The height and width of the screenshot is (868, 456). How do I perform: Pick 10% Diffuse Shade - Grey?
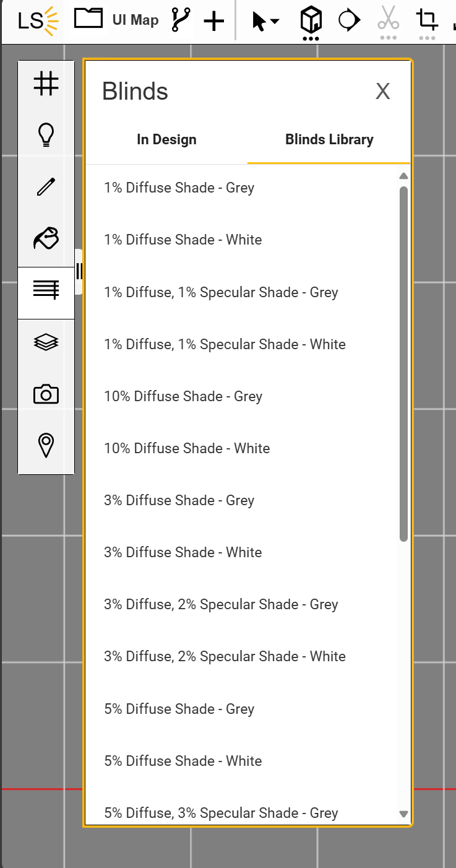[x=183, y=396]
